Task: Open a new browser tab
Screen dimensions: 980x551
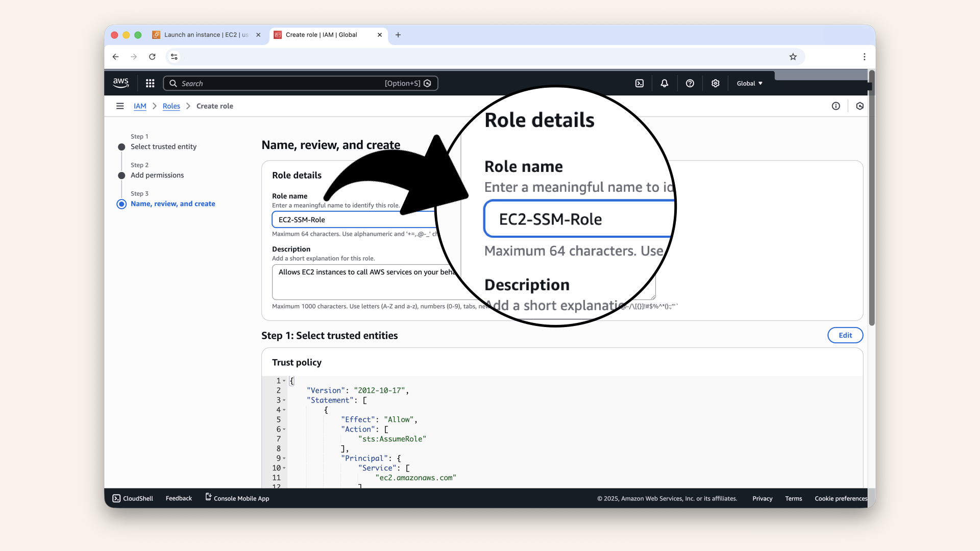Action: click(398, 35)
